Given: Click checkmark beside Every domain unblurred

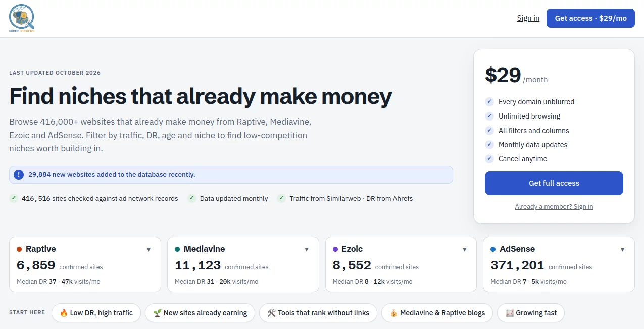Looking at the screenshot, I should tap(489, 102).
